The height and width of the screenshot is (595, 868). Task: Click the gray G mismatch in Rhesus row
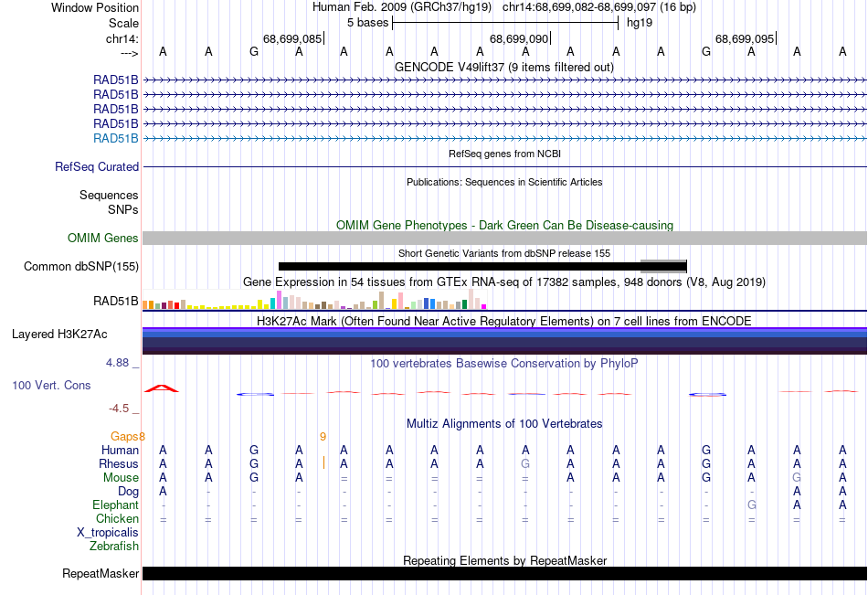[x=525, y=463]
